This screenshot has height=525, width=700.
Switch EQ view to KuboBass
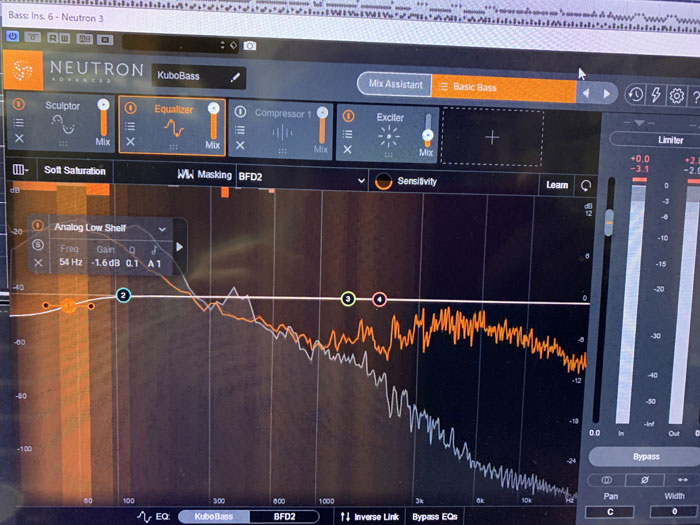coord(213,517)
